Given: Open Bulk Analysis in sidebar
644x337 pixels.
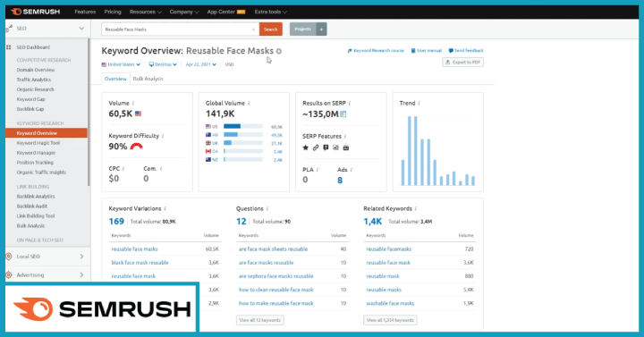Looking at the screenshot, I should point(30,226).
